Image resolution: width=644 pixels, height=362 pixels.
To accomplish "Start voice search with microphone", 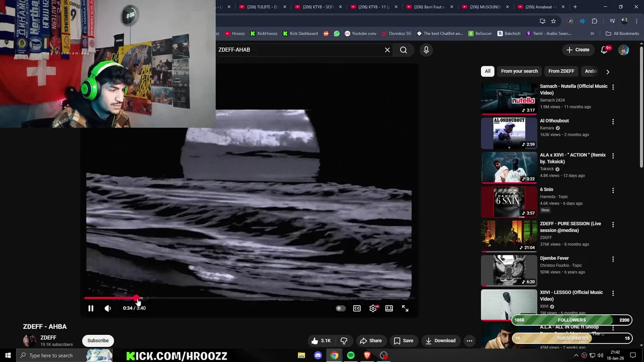I will [426, 50].
